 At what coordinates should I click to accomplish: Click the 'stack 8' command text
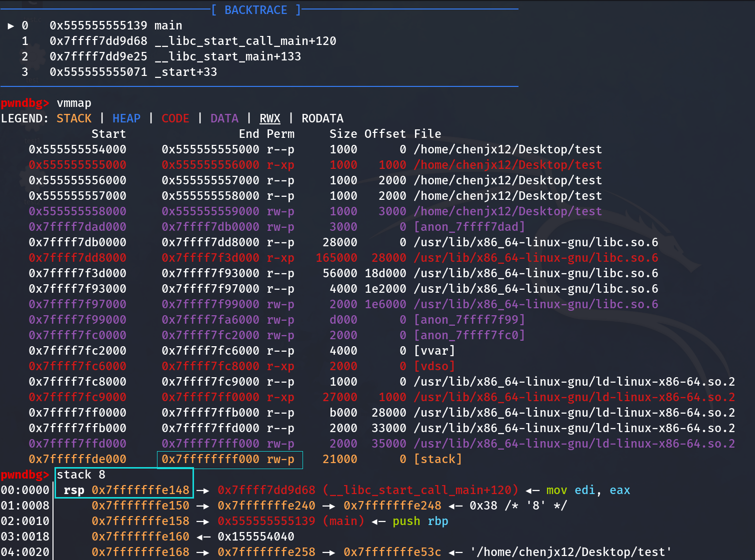81,475
